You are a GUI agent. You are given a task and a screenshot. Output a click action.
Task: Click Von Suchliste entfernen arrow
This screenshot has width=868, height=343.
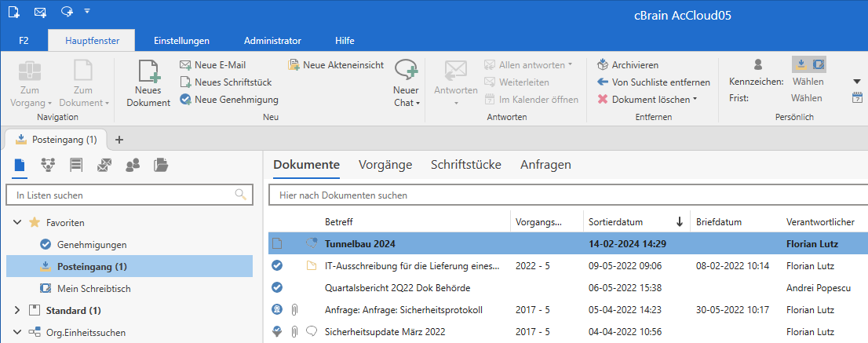(603, 82)
